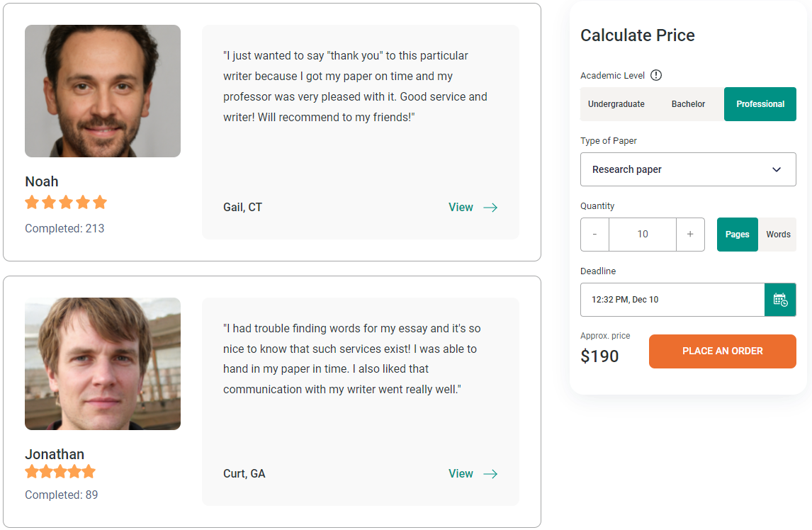
Task: Increase quantity with the plus button
Action: click(x=690, y=235)
